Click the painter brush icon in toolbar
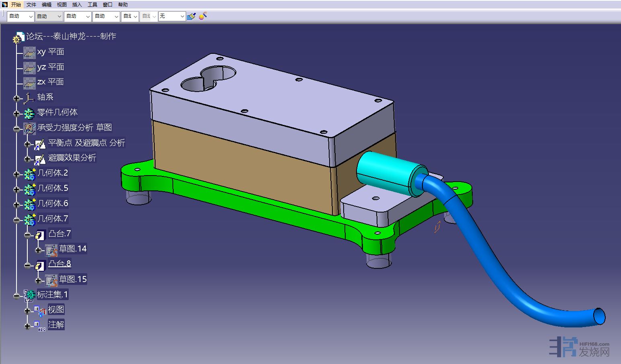Image resolution: width=621 pixels, height=364 pixels. tap(191, 16)
